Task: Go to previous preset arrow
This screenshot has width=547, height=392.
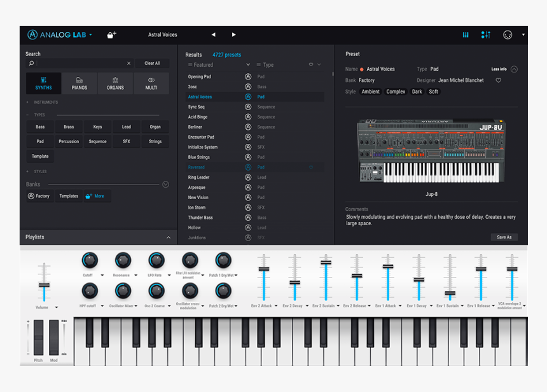Action: point(214,34)
